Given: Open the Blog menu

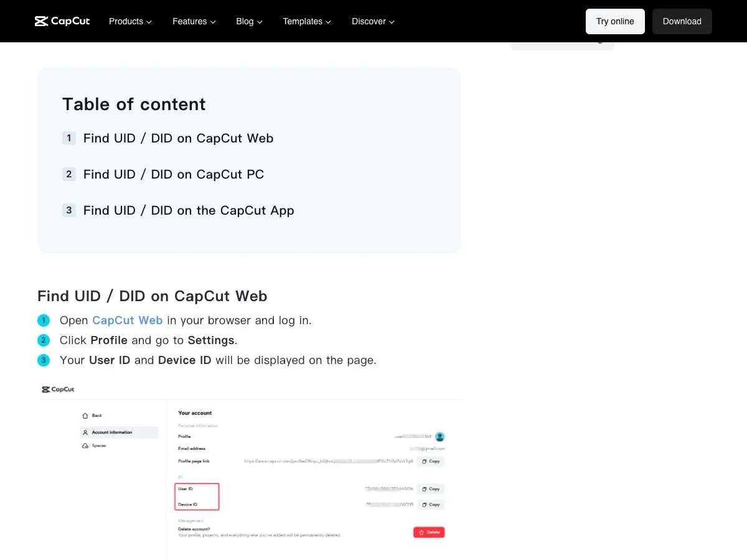Looking at the screenshot, I should coord(249,21).
